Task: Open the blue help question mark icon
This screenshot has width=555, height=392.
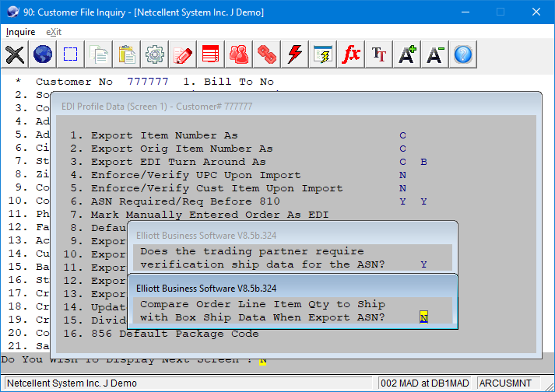Action: [x=463, y=54]
